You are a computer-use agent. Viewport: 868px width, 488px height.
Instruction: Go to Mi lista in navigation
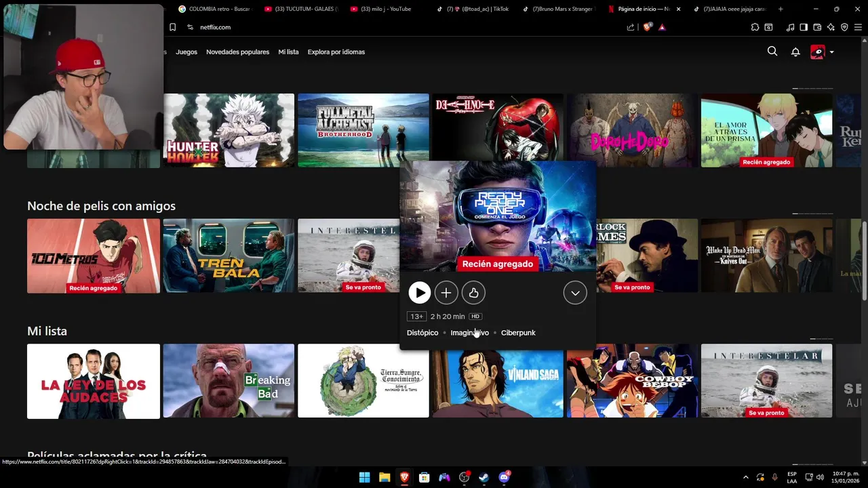[288, 52]
